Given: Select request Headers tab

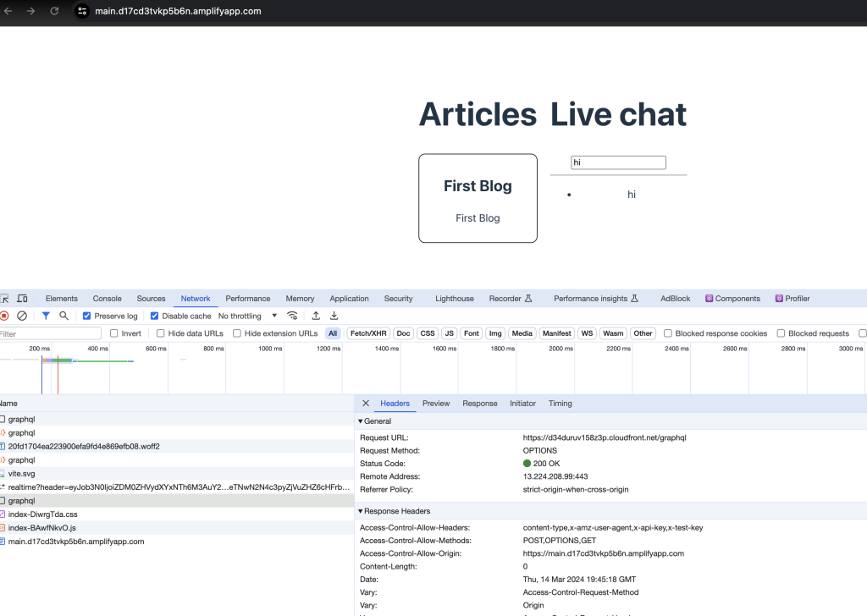Looking at the screenshot, I should 395,404.
